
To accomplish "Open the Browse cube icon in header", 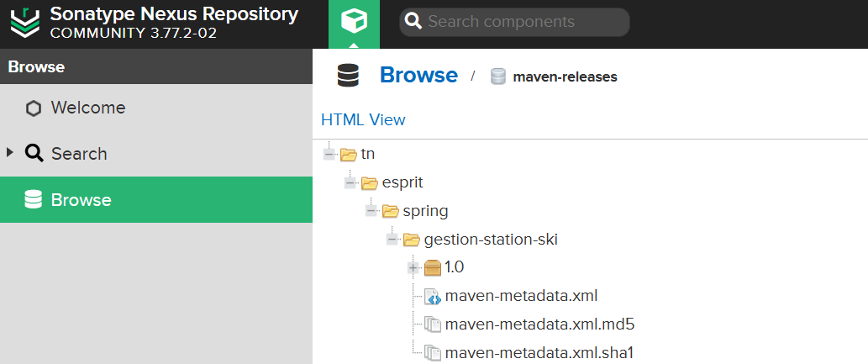I will 355,22.
